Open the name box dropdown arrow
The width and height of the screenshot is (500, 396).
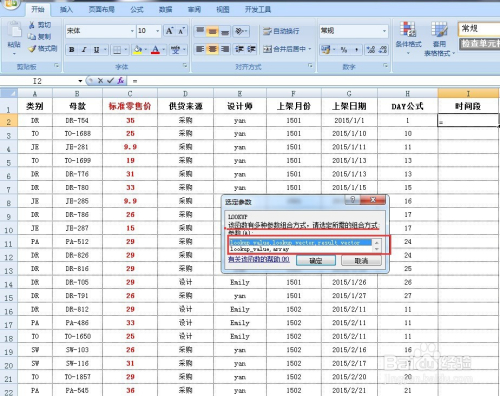[x=80, y=81]
